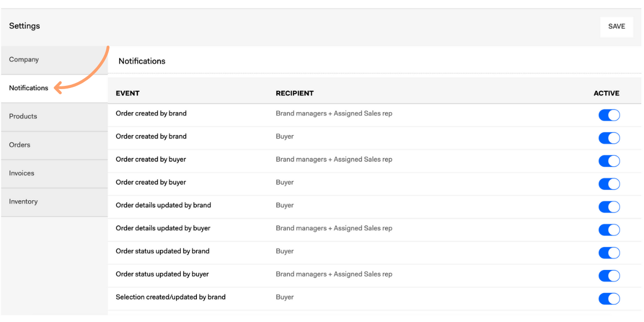
Task: Switch to the Inventory settings tab
Action: [x=54, y=202]
